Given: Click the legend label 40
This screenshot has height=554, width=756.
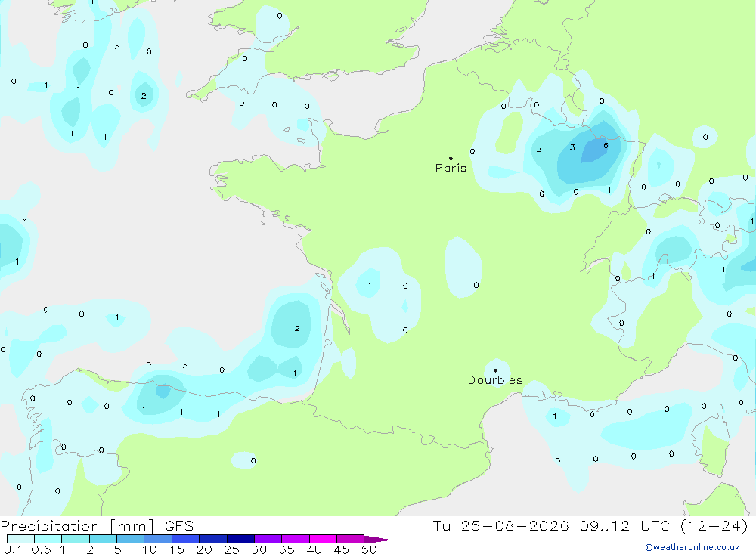Looking at the screenshot, I should point(314,549).
